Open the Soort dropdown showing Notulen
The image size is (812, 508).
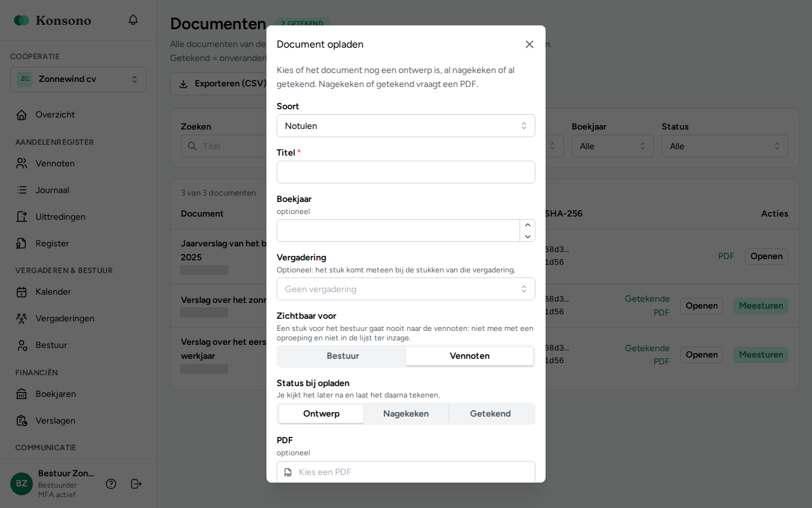click(x=406, y=126)
